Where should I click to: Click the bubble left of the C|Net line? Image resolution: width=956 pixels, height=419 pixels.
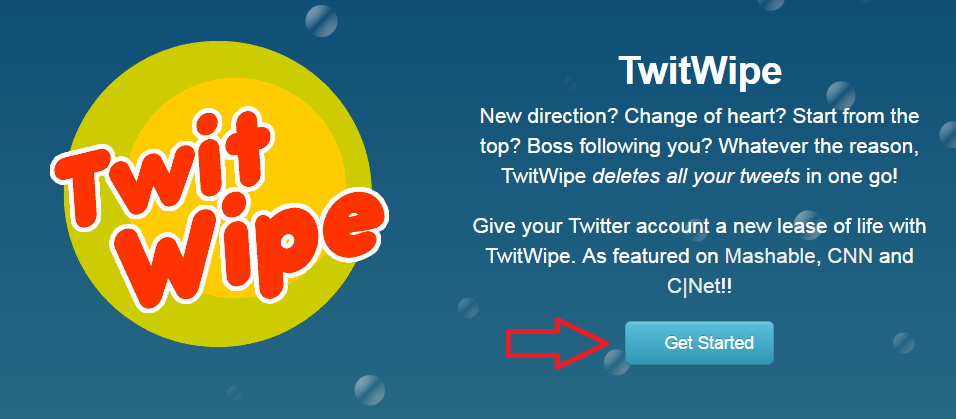[x=468, y=307]
